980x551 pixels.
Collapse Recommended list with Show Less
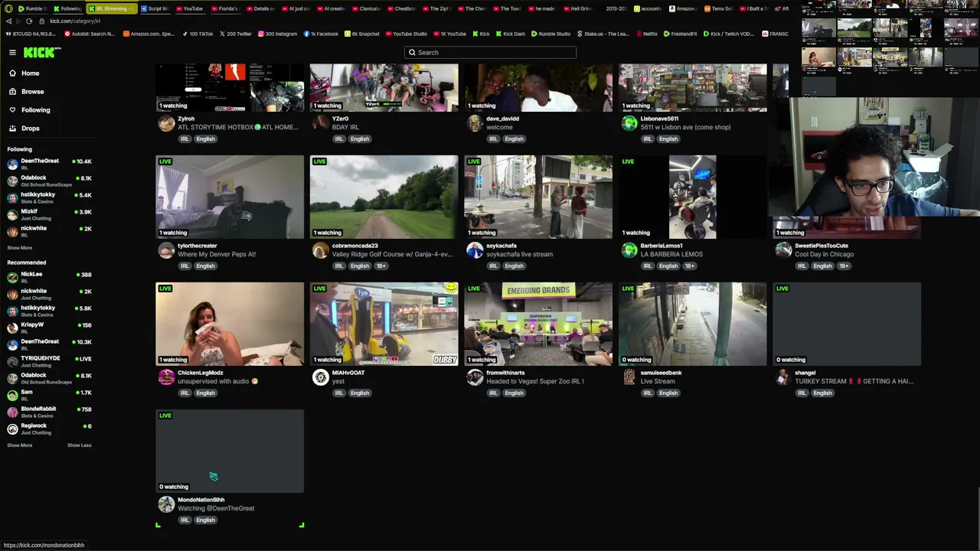coord(79,445)
